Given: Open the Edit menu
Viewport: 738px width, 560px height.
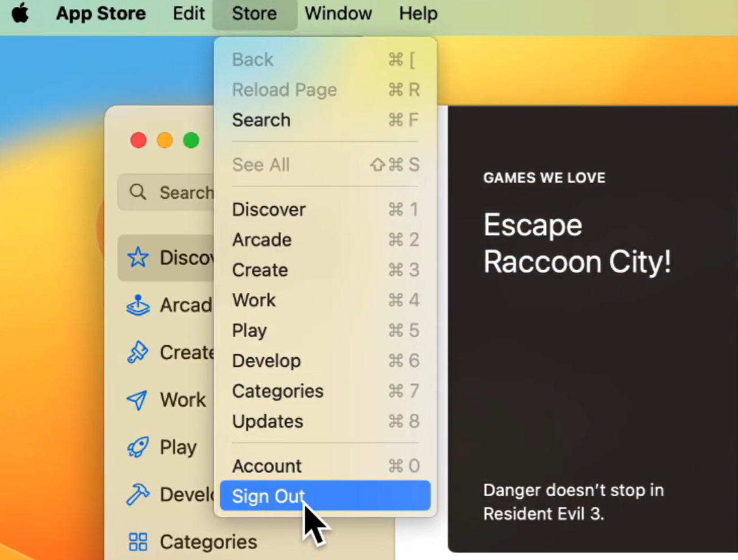Looking at the screenshot, I should coord(188,13).
